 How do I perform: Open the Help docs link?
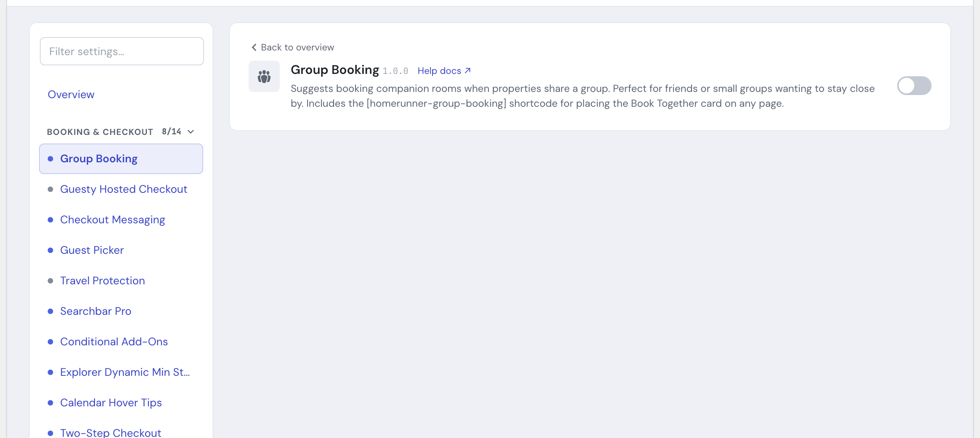pos(444,71)
